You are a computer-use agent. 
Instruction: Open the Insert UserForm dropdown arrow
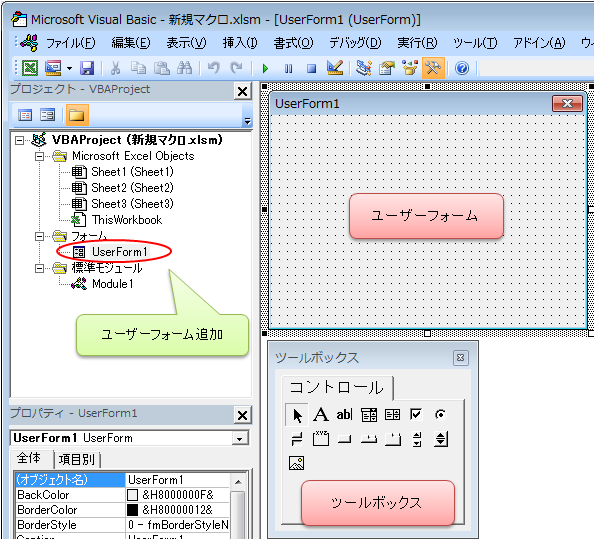click(x=69, y=69)
